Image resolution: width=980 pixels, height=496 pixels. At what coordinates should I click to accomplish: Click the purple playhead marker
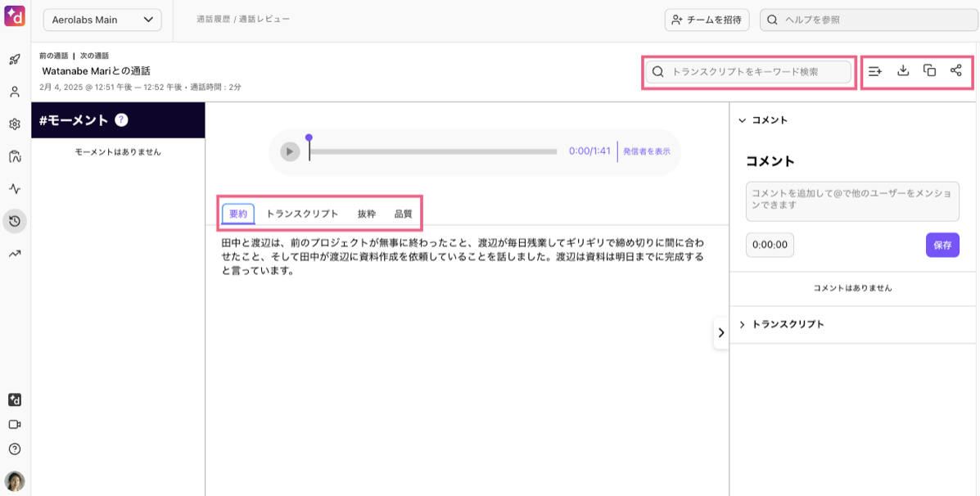point(309,138)
